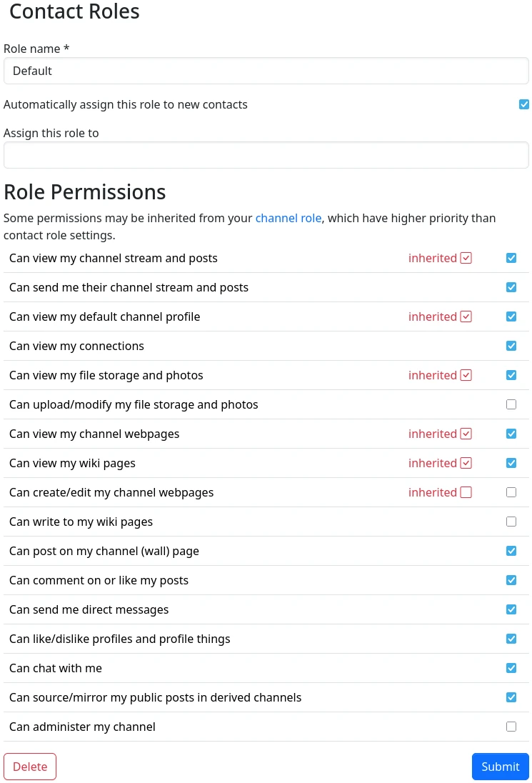The image size is (532, 783).
Task: Uncheck Can chat with me permission
Action: tap(511, 668)
